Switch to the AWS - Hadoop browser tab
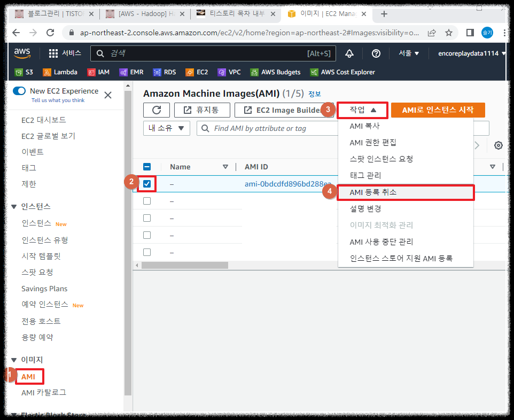This screenshot has height=420, width=514. coord(146,14)
